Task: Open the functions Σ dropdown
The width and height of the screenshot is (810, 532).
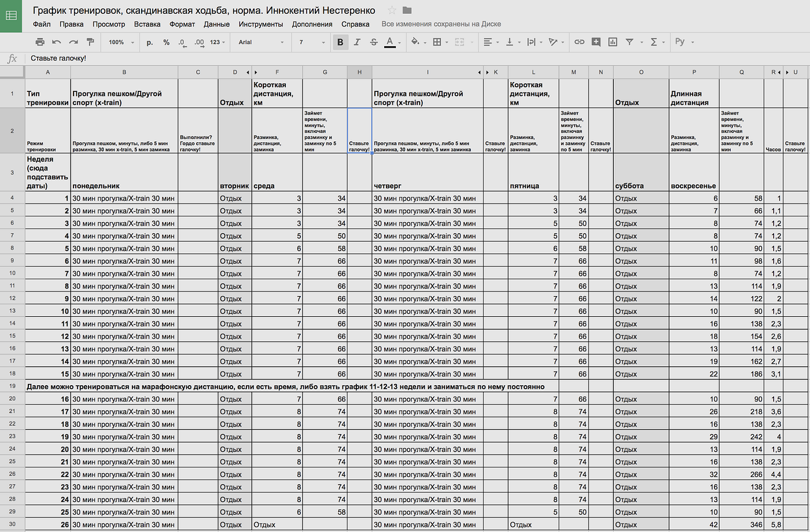Action: point(657,42)
